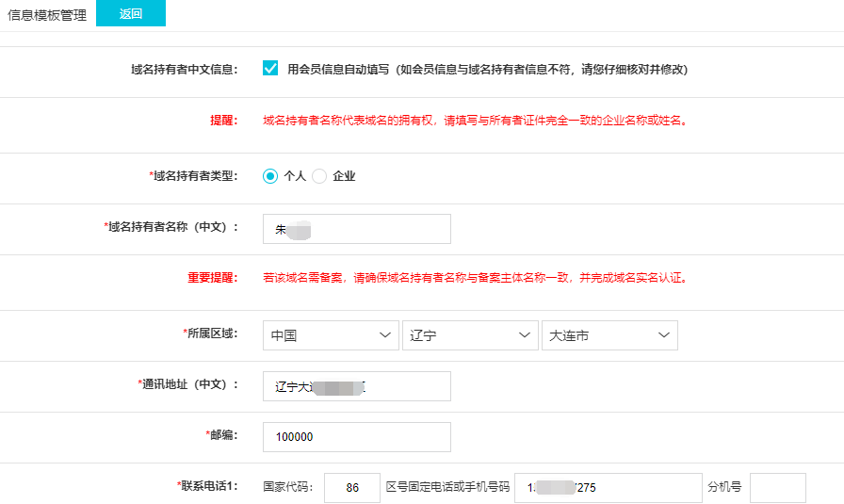Toggle the 用会员信息自动填写 checkbox

point(270,69)
